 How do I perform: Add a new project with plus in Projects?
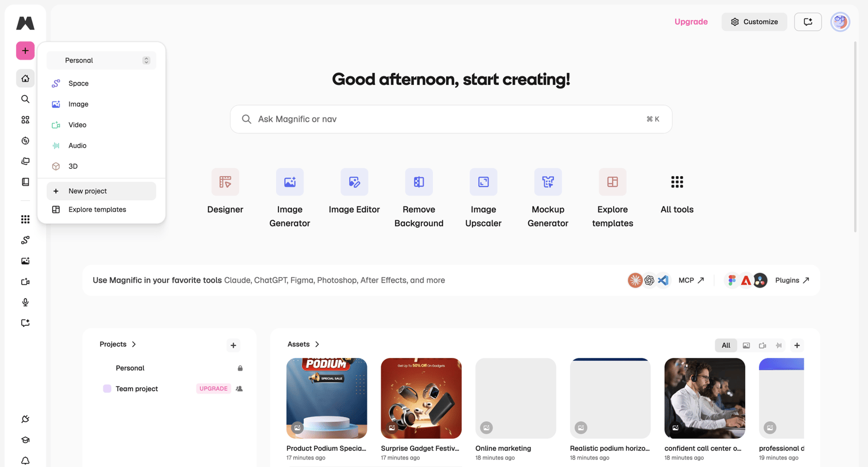(233, 345)
